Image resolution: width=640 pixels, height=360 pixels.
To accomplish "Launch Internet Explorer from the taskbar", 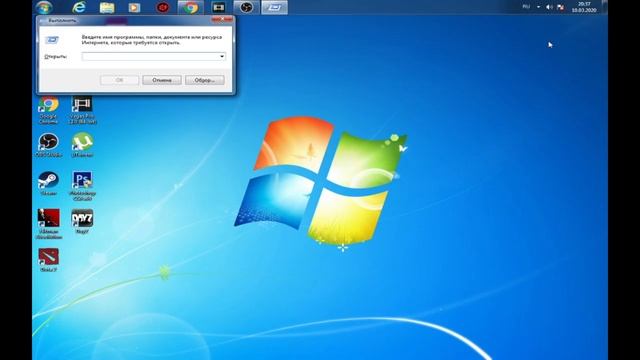I will coord(79,7).
